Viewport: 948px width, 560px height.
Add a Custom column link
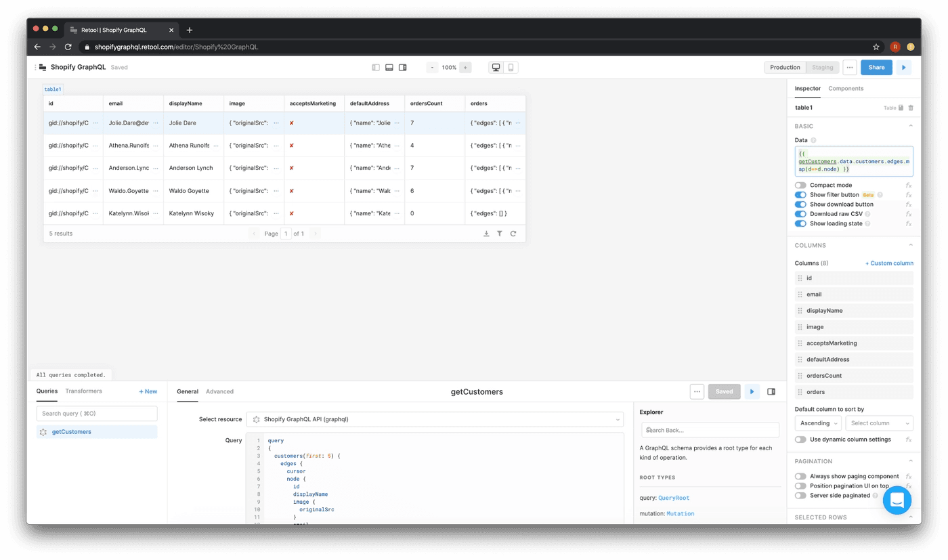889,263
